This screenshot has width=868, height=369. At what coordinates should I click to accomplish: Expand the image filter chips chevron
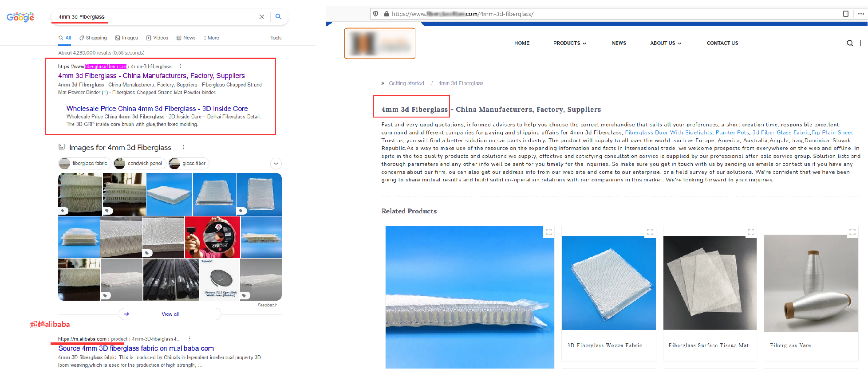click(x=276, y=164)
